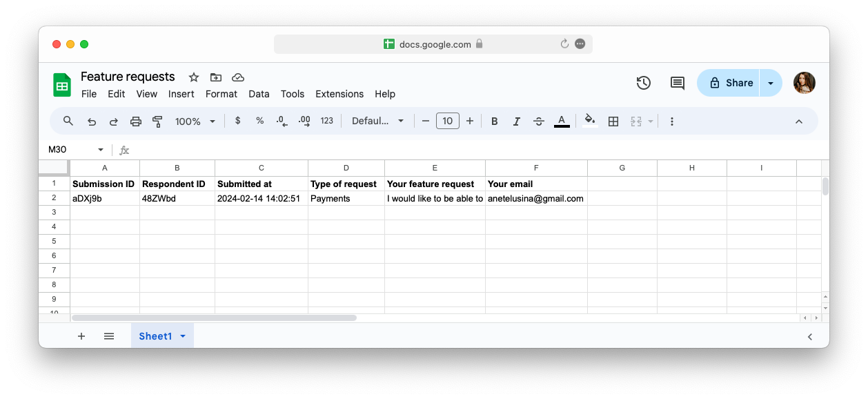
Task: Click the vertical scrollbar thumb
Action: coord(825,186)
